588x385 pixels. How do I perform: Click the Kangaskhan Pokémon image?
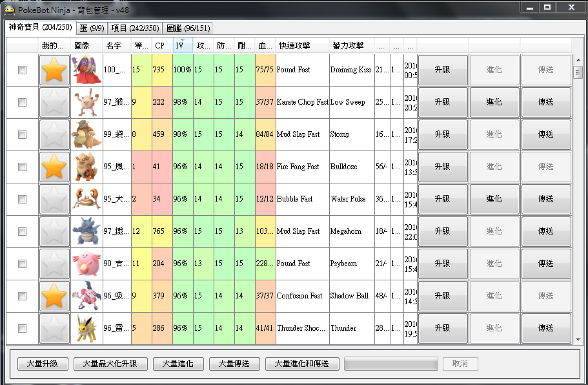coord(86,134)
